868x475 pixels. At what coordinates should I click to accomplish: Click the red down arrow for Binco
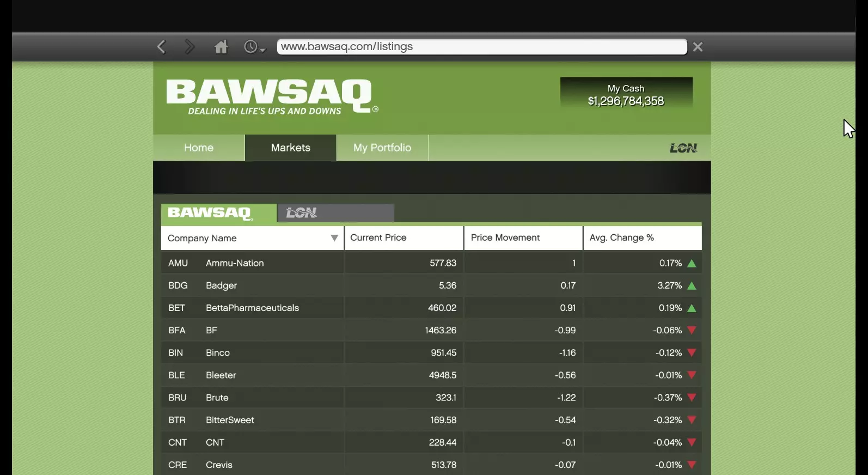(x=692, y=352)
